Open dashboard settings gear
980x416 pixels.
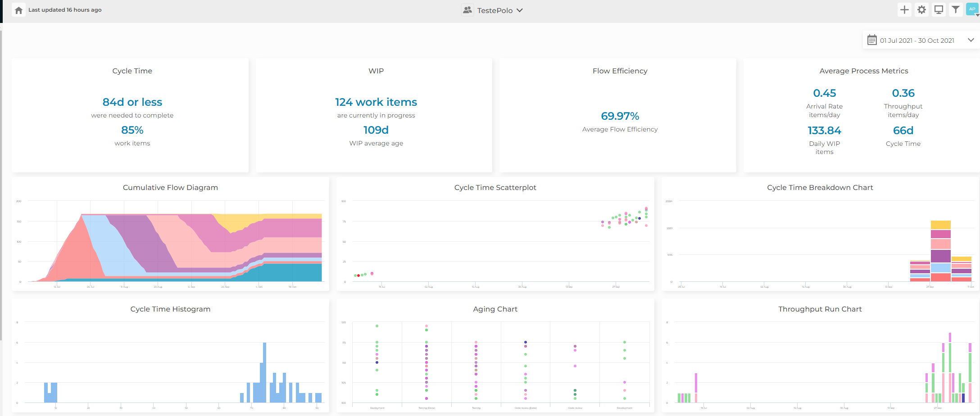(x=921, y=10)
